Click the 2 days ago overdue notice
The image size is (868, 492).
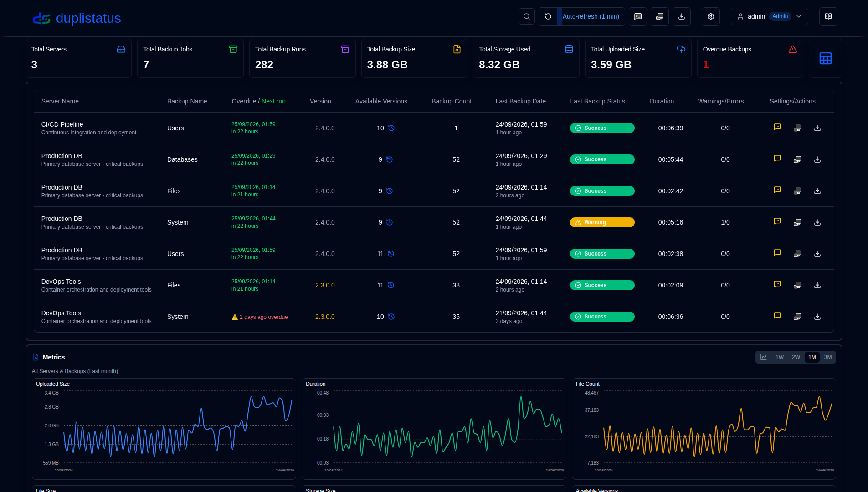click(x=260, y=317)
